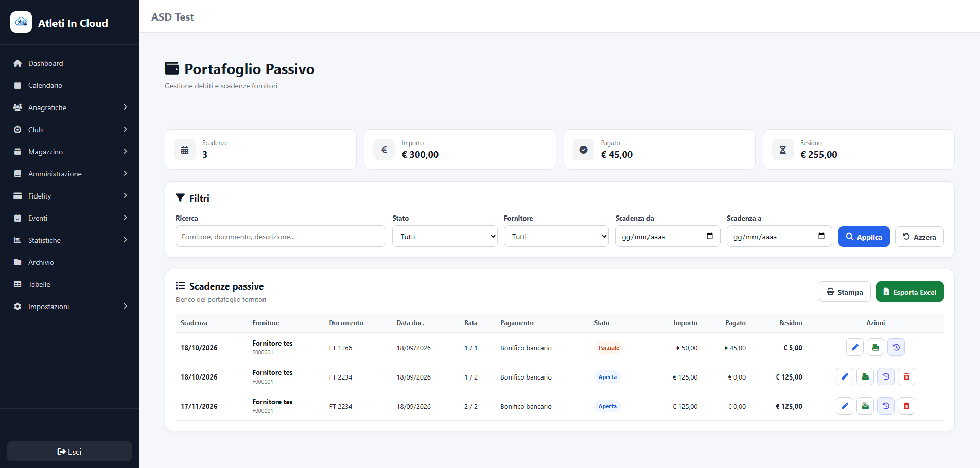Viewport: 980px width, 468px height.
Task: Click the Parziale status badge
Action: (x=608, y=348)
